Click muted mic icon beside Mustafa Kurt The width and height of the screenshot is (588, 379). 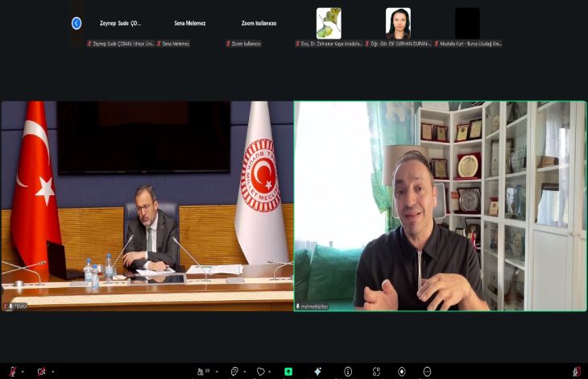pyautogui.click(x=437, y=44)
